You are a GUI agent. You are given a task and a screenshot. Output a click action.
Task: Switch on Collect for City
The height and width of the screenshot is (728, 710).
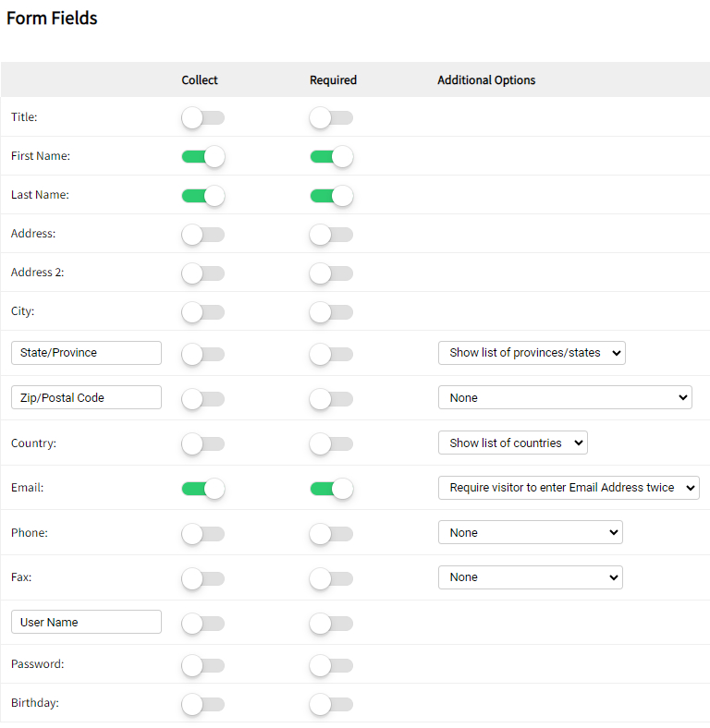[203, 312]
